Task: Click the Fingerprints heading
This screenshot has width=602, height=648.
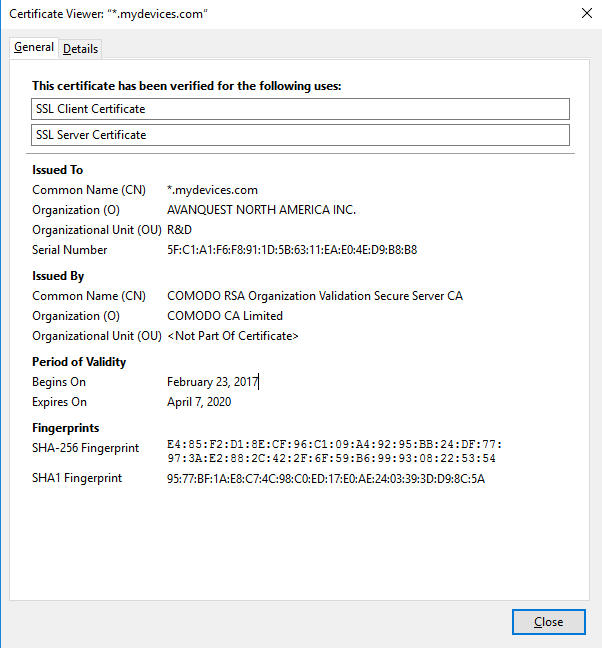Action: pos(66,428)
